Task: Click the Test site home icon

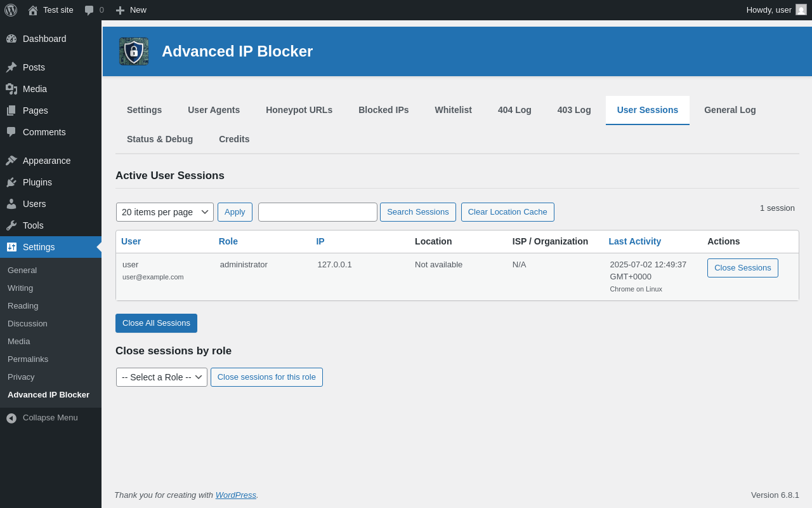Action: point(33,10)
